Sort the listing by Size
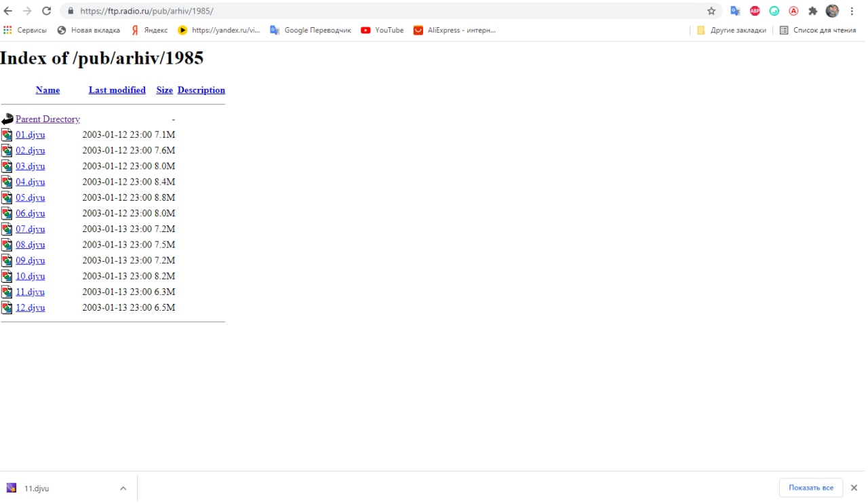The image size is (868, 504). 165,90
